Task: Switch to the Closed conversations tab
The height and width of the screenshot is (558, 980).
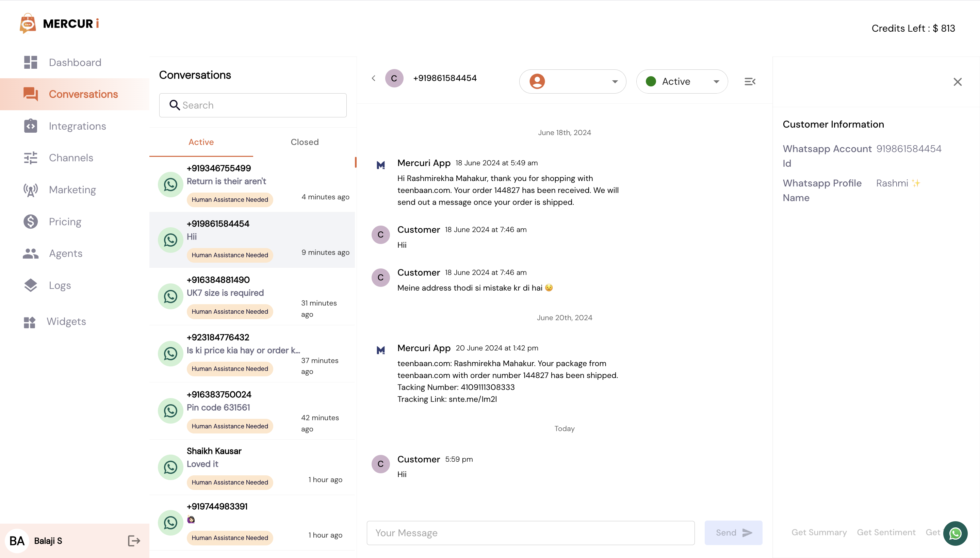Action: click(304, 142)
